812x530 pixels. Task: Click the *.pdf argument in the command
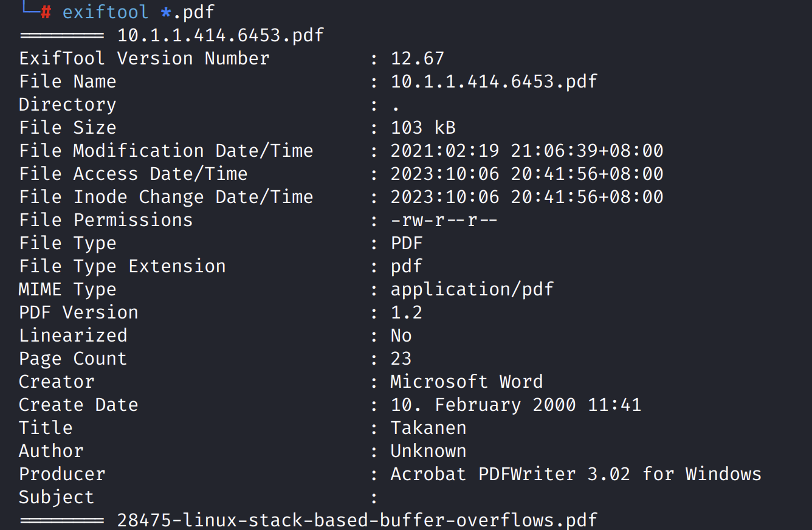(187, 12)
